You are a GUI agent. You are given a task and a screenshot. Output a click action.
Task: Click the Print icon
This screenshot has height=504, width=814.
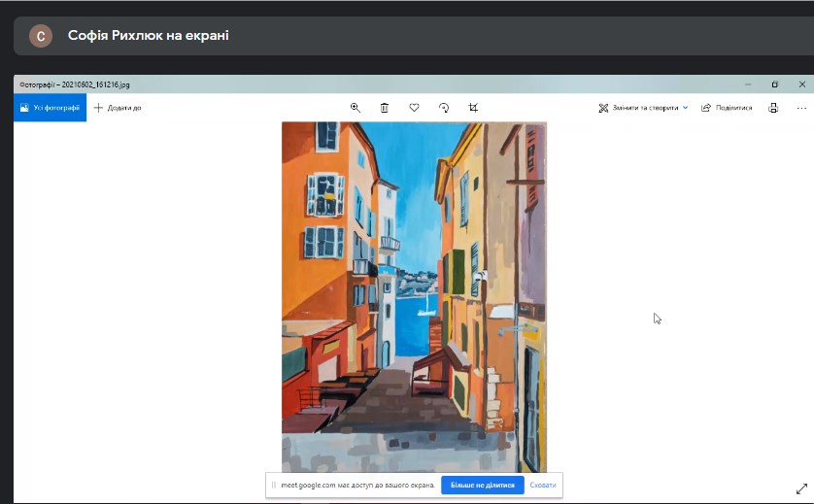coord(773,108)
